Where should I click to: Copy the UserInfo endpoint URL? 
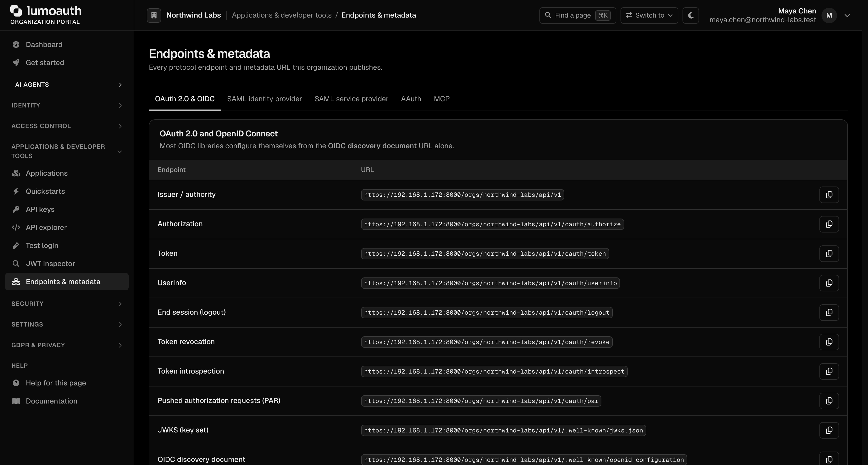[x=829, y=283]
